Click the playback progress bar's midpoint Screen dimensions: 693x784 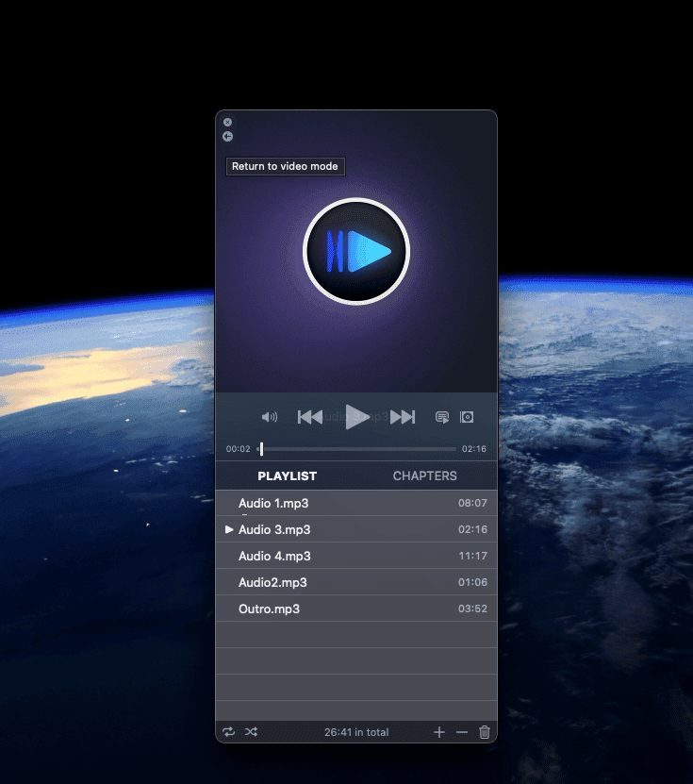pyautogui.click(x=356, y=449)
